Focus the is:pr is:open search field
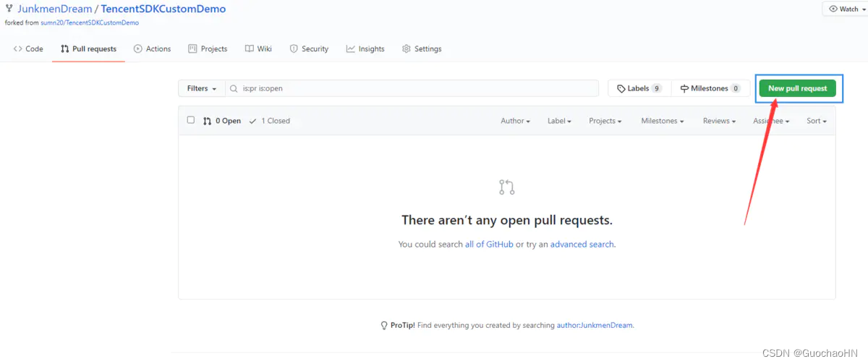868x364 pixels. (412, 88)
